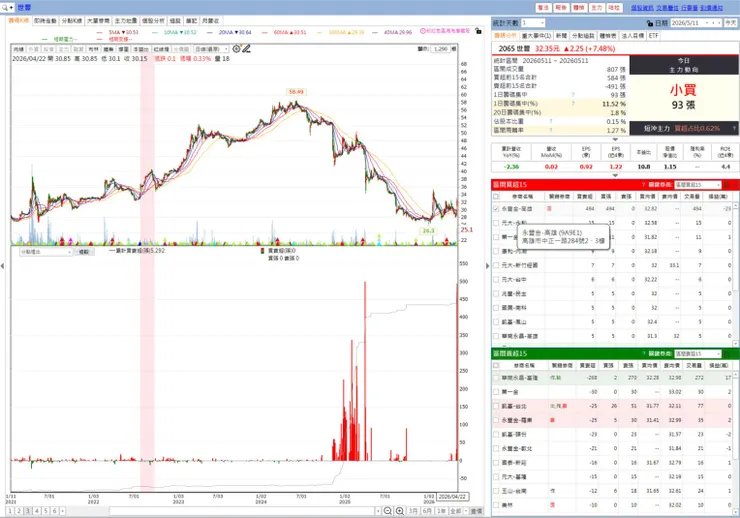Open 日線(還原) period dropdown
The image size is (740, 518).
pos(211,49)
